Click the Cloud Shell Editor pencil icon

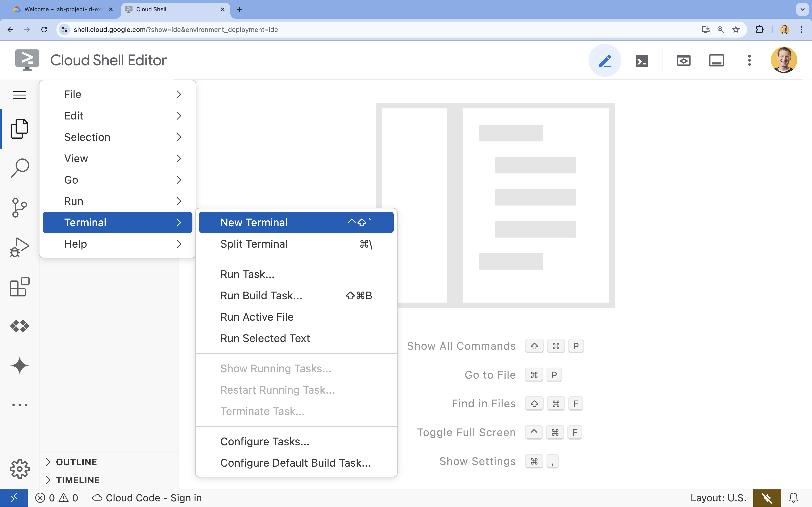point(605,60)
